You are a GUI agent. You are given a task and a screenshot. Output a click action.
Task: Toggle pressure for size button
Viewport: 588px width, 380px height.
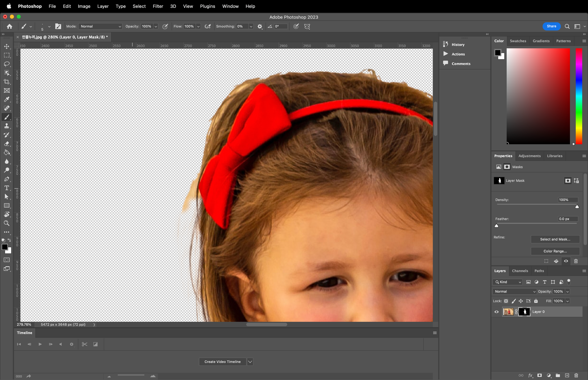click(296, 26)
